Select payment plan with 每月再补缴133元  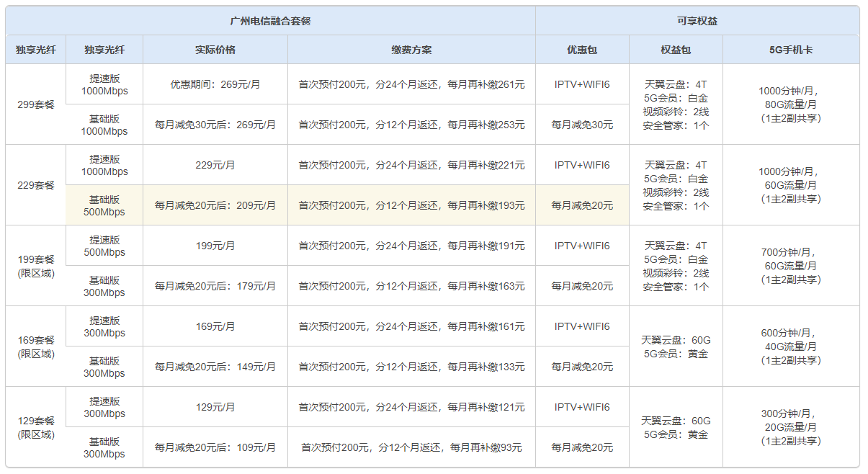pos(411,367)
